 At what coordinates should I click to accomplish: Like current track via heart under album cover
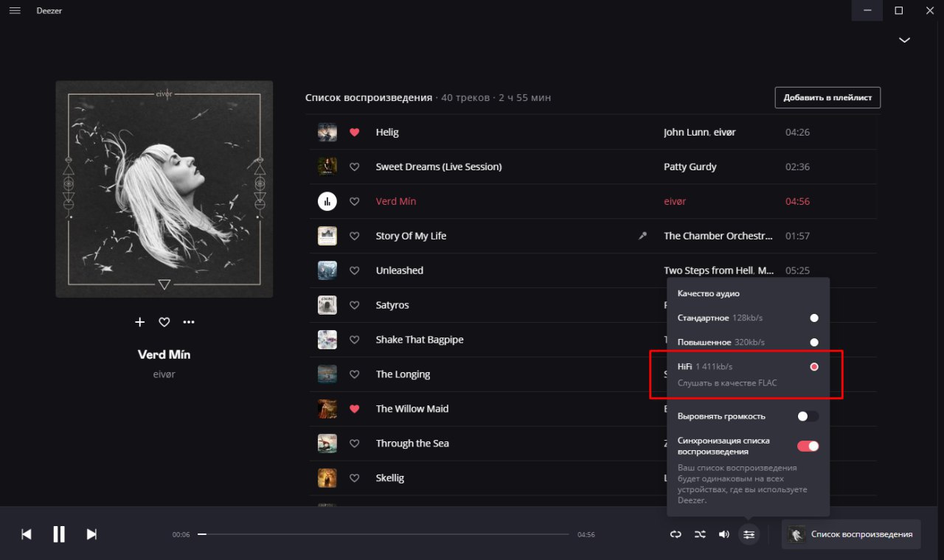point(164,322)
